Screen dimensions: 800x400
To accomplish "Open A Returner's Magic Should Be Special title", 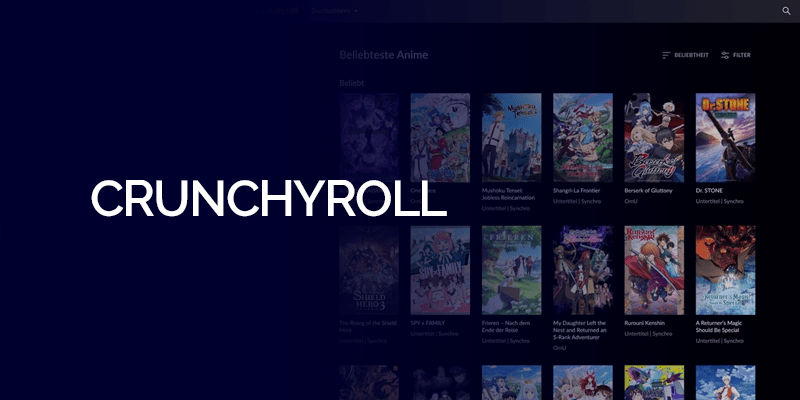I will click(719, 327).
